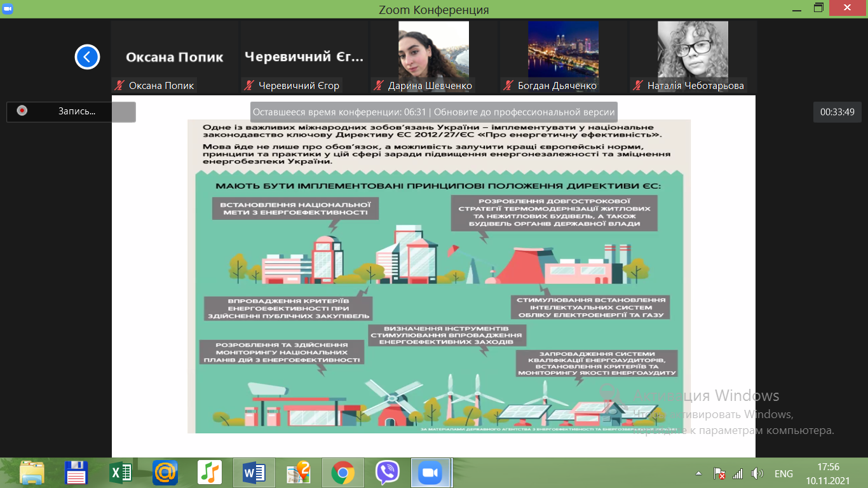Show hidden tray icons arrow

(x=699, y=473)
